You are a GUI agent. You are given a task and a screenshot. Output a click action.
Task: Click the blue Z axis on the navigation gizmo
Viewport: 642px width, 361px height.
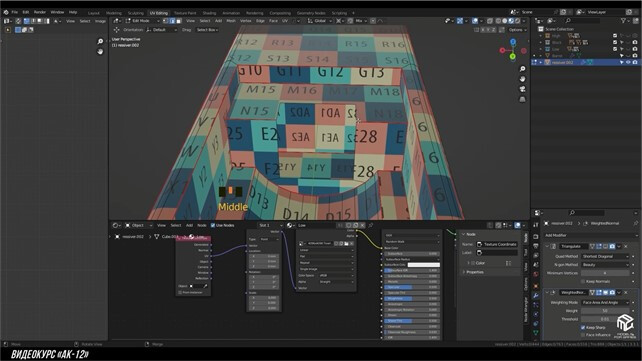click(x=513, y=42)
